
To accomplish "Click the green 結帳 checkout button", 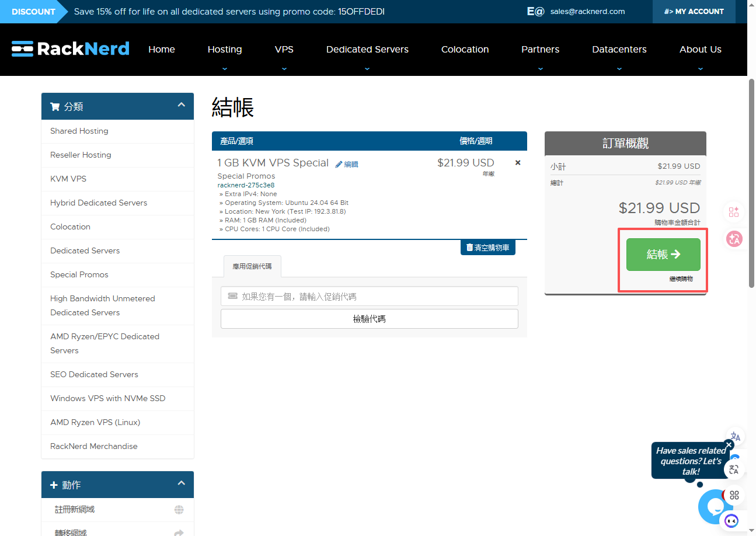I will coord(663,255).
